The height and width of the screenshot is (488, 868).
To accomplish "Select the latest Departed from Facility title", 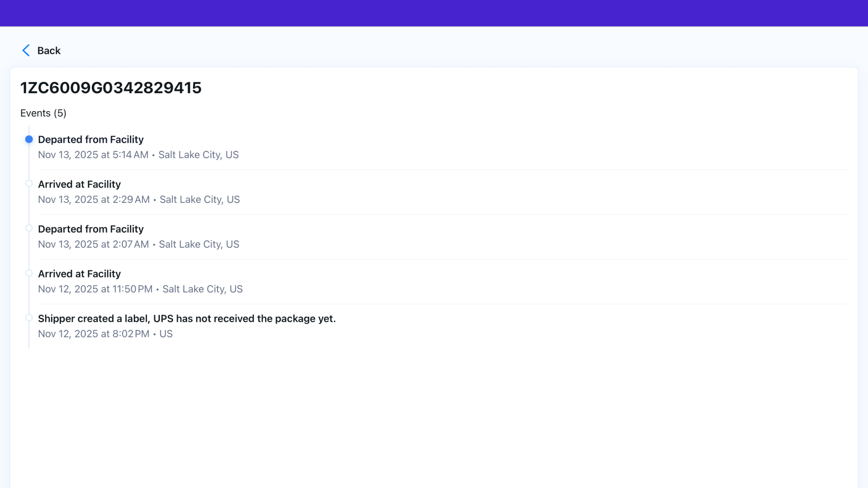I will [91, 140].
